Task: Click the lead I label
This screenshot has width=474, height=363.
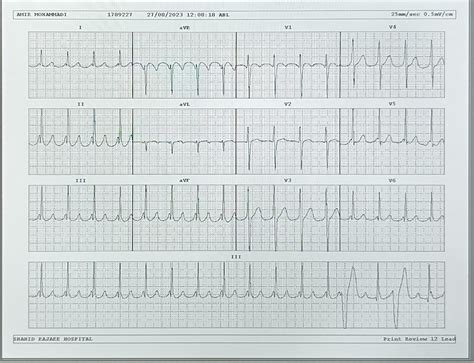Action: point(80,27)
